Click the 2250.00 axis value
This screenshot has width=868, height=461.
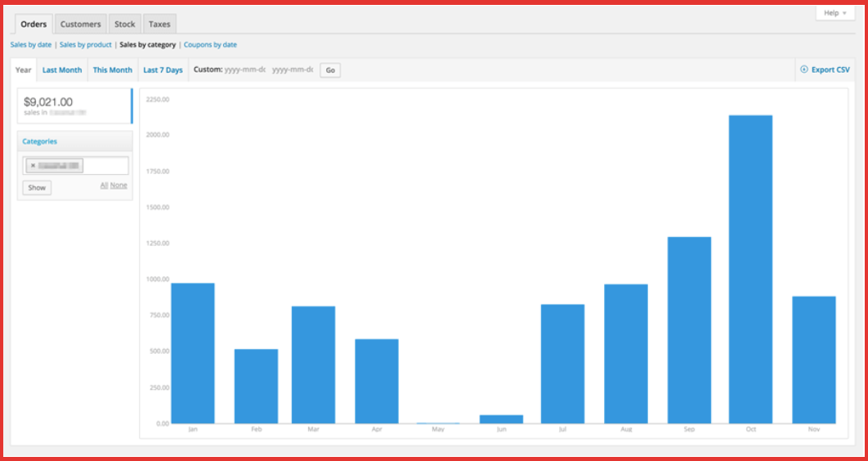click(157, 100)
